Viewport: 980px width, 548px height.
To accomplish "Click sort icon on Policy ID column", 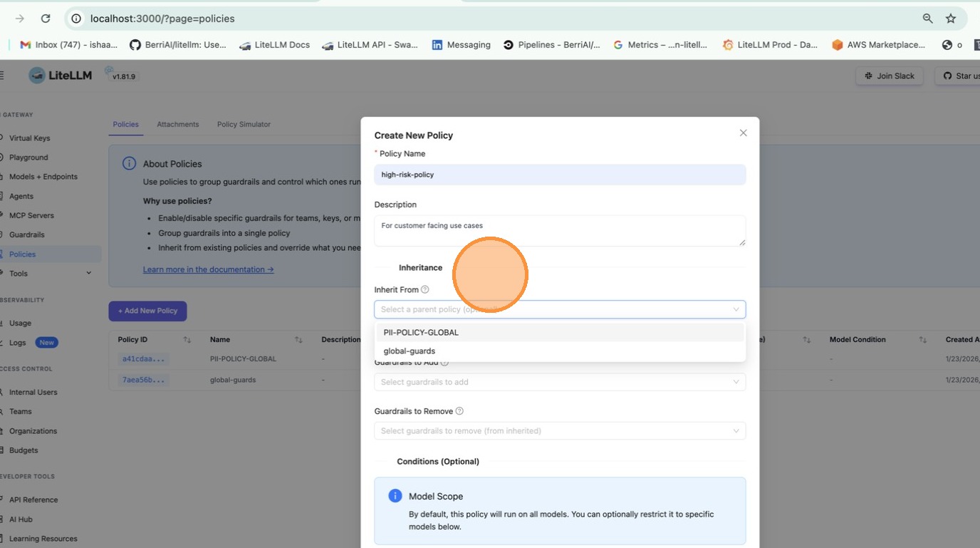I will pyautogui.click(x=187, y=340).
